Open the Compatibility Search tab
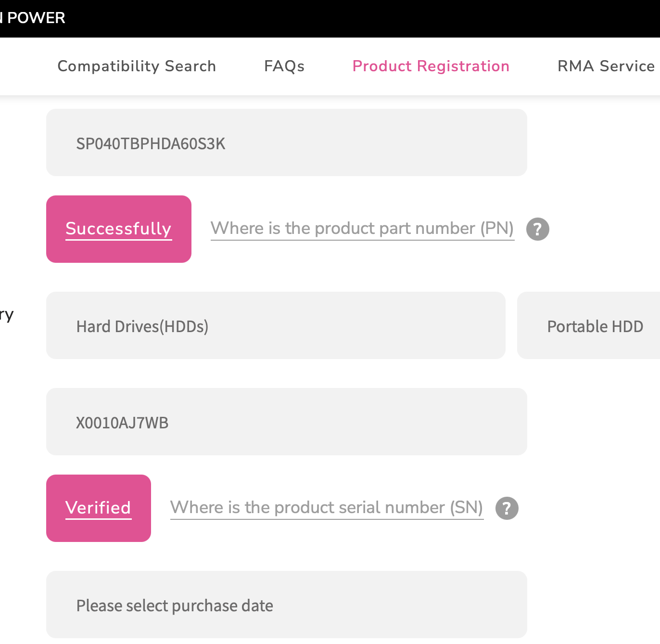 137,66
